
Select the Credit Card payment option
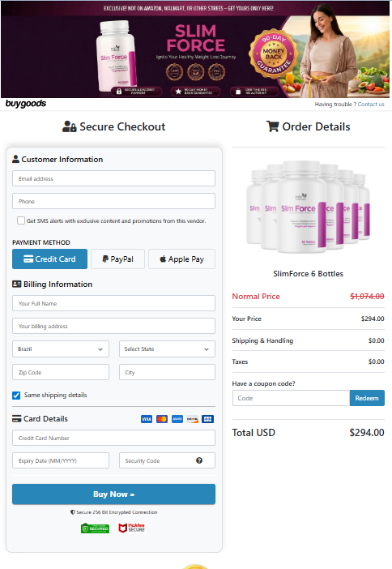pyautogui.click(x=49, y=259)
